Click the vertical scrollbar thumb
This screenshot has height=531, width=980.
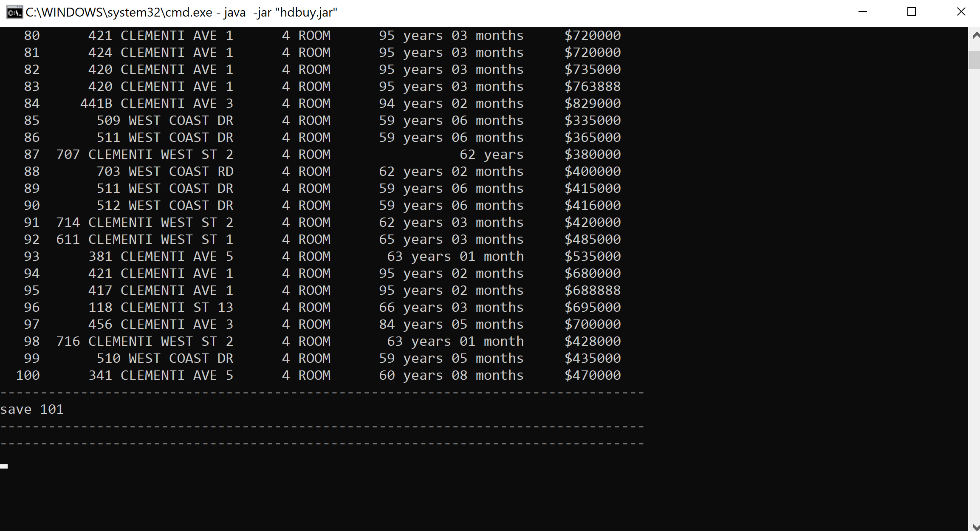point(974,59)
